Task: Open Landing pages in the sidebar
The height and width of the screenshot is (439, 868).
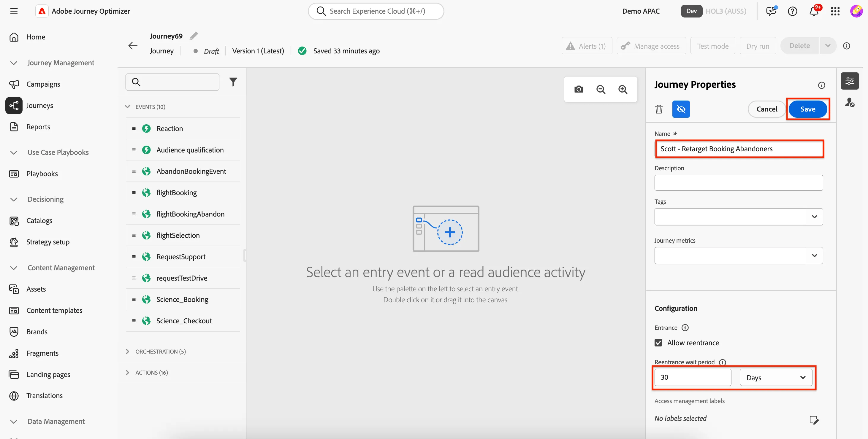Action: [x=48, y=374]
